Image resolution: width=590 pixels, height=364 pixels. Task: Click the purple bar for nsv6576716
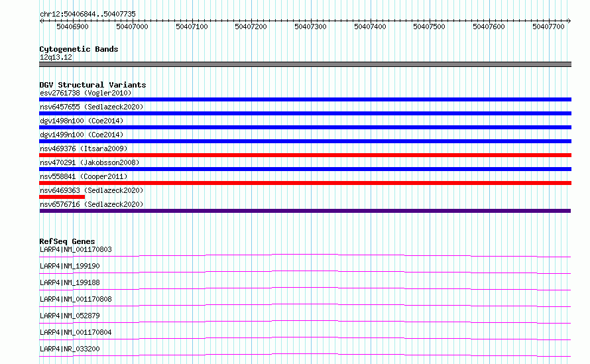(305, 211)
